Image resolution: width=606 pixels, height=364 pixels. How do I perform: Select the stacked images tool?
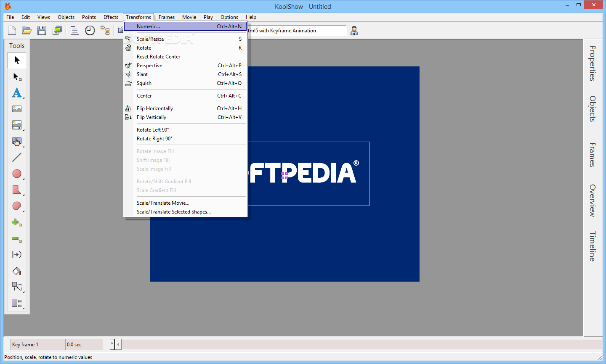pyautogui.click(x=17, y=125)
